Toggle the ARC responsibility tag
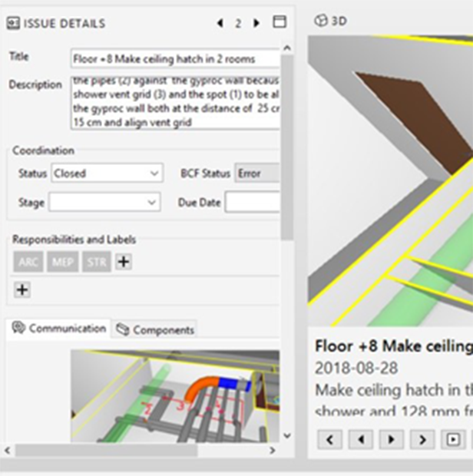 pos(28,262)
